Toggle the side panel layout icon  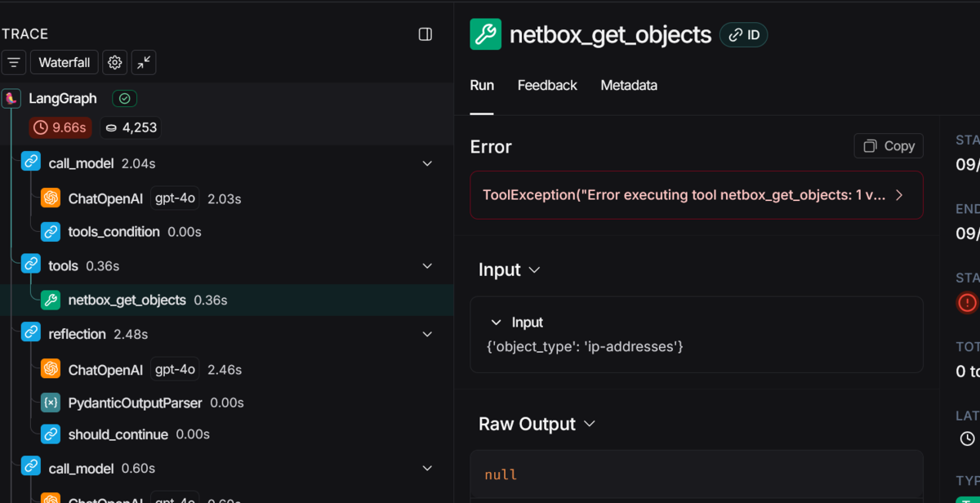[x=425, y=34]
